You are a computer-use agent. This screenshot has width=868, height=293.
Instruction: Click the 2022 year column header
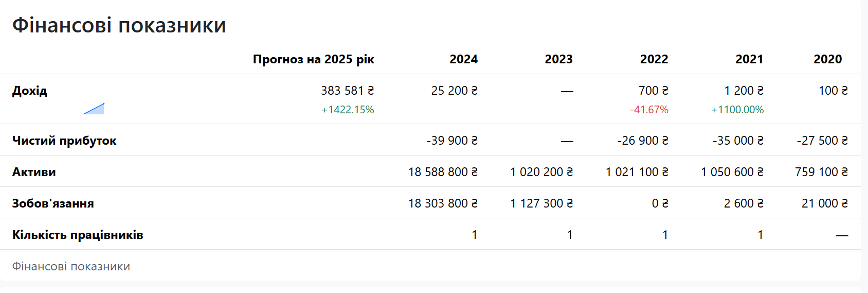(654, 59)
